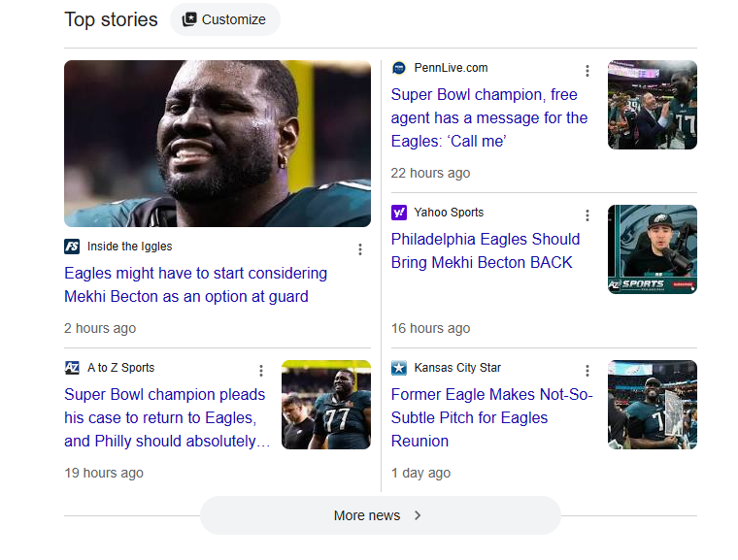Open 'Philadelphia Eagles Should Bring Mekhi Becton BACK'
The image size is (738, 560).
pos(486,250)
